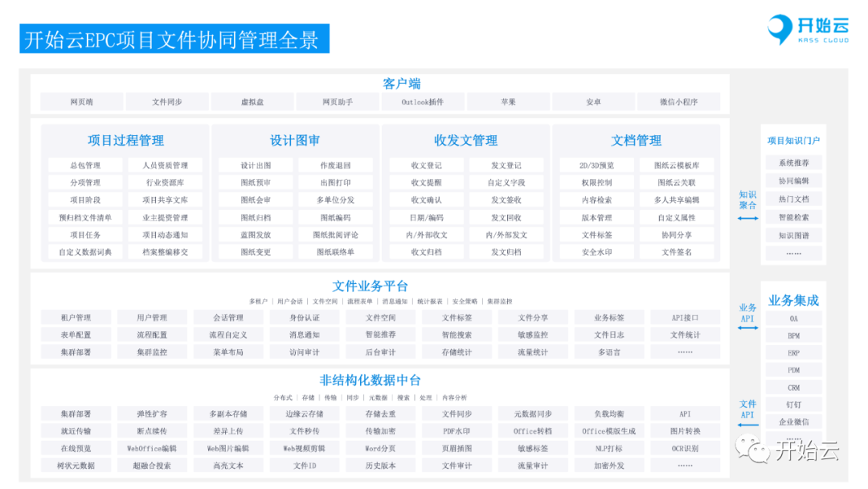
Task: Click the 设计图审 section heading
Action: tap(295, 141)
